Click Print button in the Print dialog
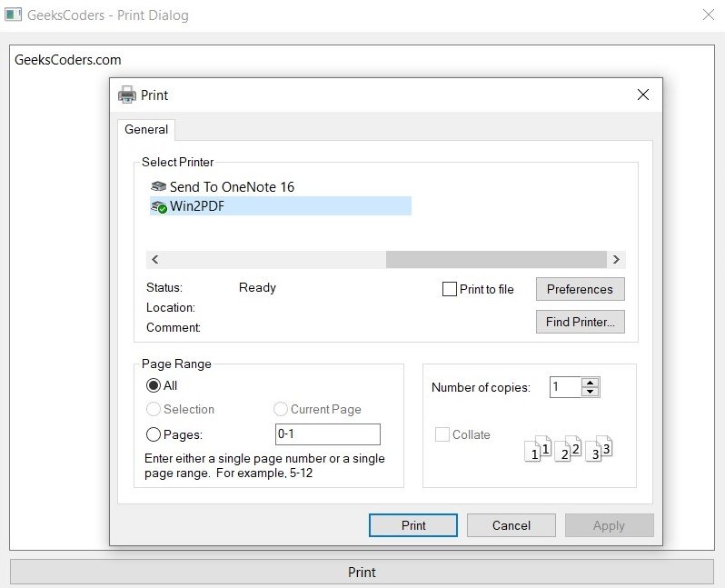The width and height of the screenshot is (725, 588). 412,525
